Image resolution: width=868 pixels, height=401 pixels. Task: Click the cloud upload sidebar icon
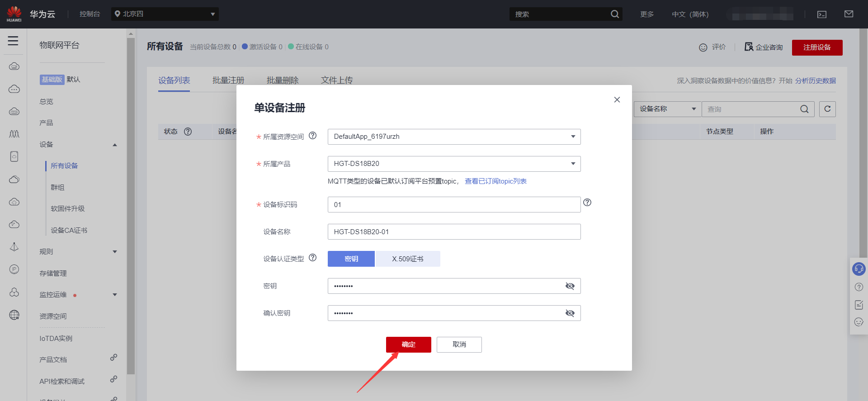tap(14, 202)
